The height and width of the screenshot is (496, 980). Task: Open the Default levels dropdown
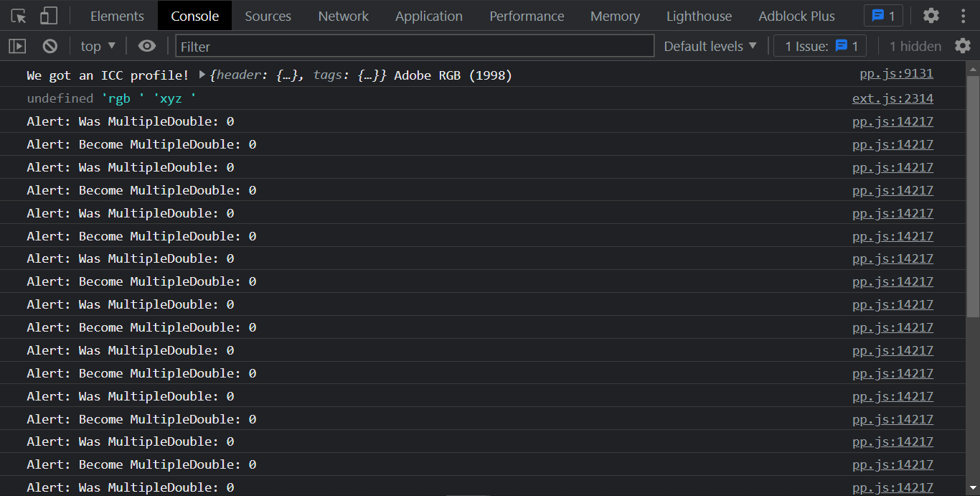pos(709,45)
